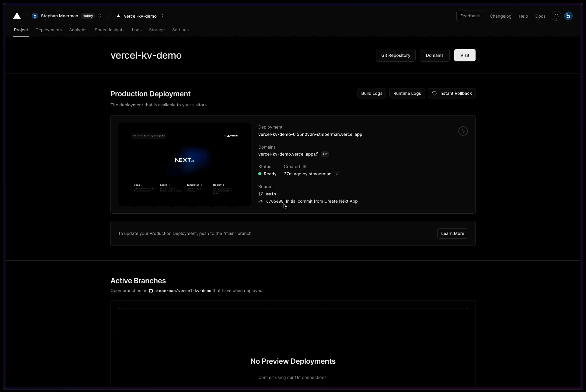Click the git branch icon next to main

coord(260,194)
